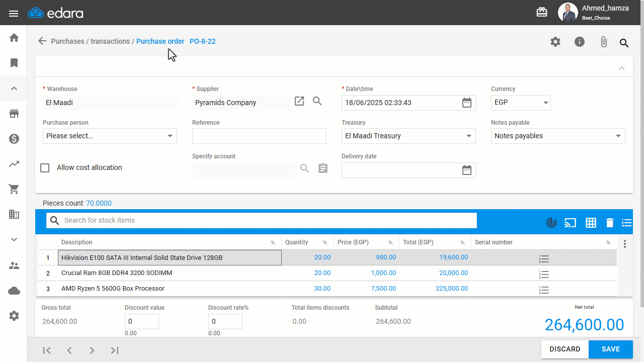644x362 pixels.
Task: Click the Discount rate% input
Action: point(225,321)
